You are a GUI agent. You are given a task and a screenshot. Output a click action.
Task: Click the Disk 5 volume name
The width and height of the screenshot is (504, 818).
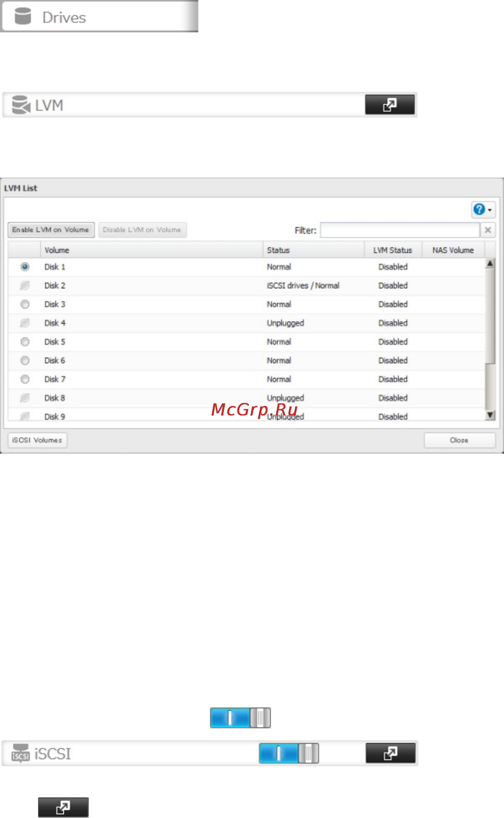coord(55,342)
